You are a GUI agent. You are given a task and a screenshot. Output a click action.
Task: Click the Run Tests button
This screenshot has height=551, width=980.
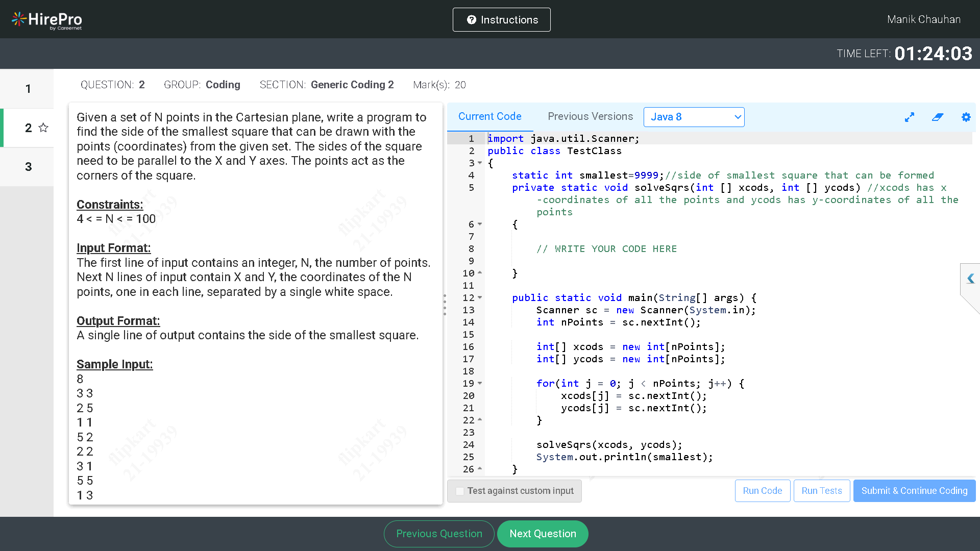point(822,490)
